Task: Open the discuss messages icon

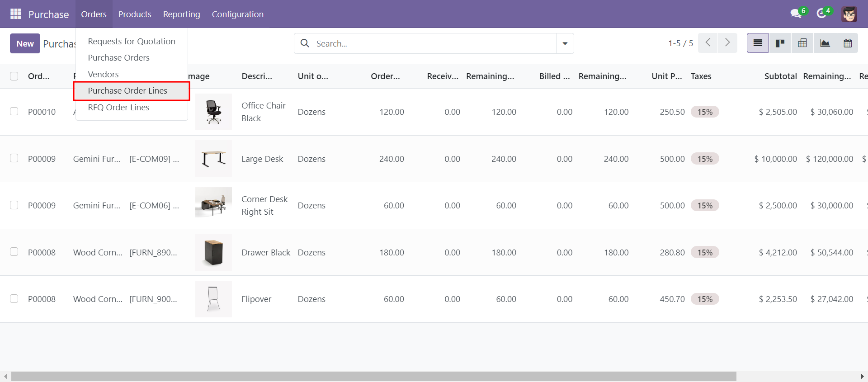Action: 796,14
